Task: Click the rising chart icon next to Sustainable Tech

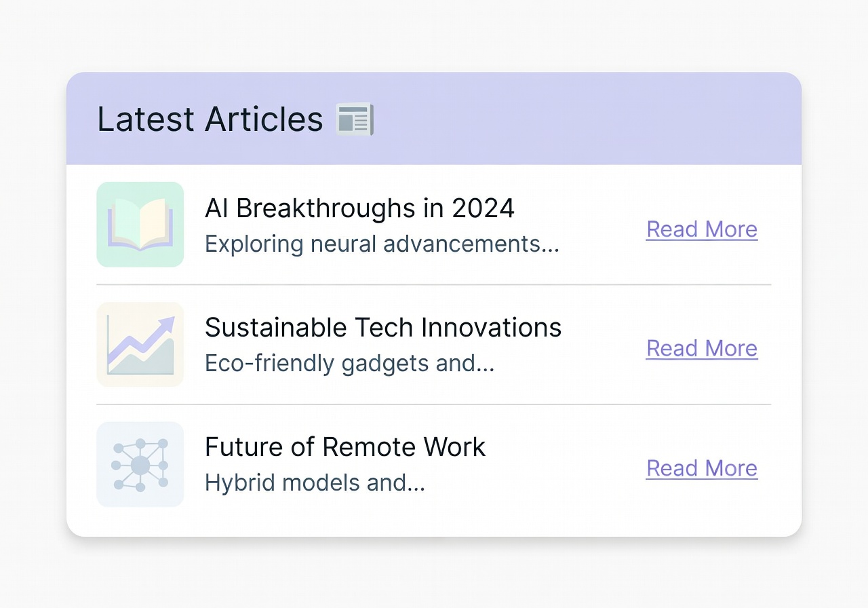Action: (x=140, y=344)
